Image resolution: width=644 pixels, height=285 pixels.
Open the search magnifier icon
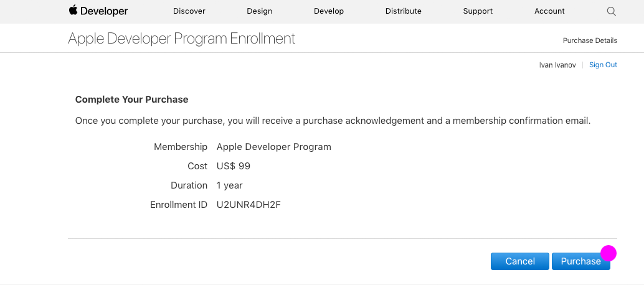click(611, 11)
